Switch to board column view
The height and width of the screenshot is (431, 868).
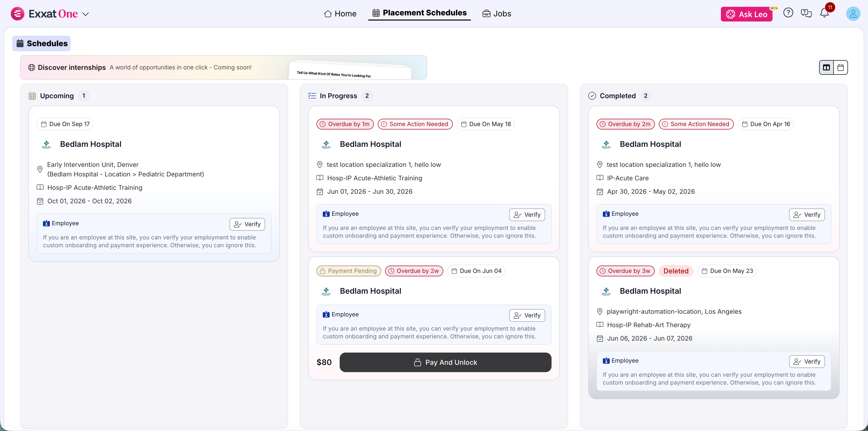click(826, 67)
